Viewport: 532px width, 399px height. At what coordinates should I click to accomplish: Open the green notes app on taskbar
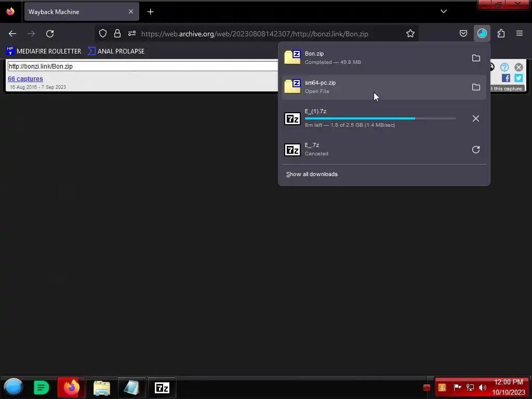point(42,388)
